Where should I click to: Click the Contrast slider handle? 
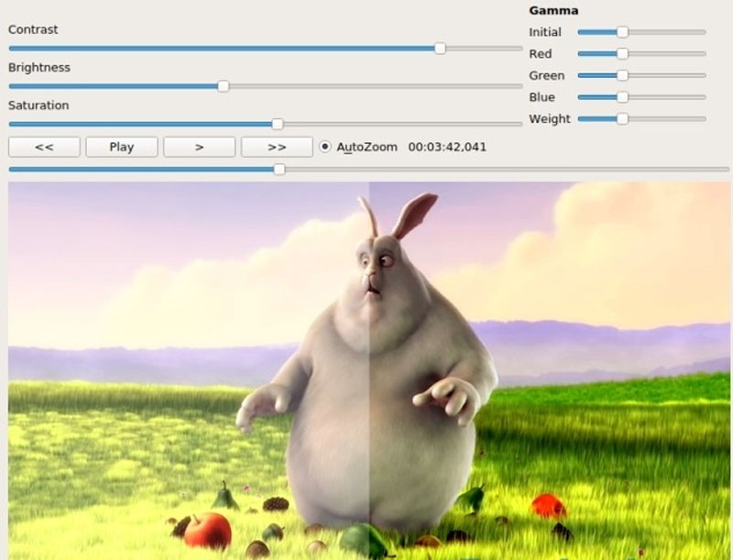[x=440, y=49]
